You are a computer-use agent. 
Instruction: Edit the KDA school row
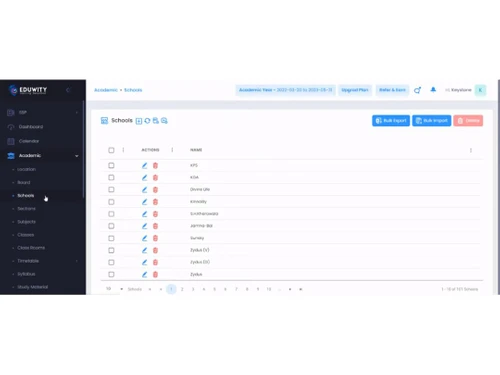pyautogui.click(x=144, y=178)
